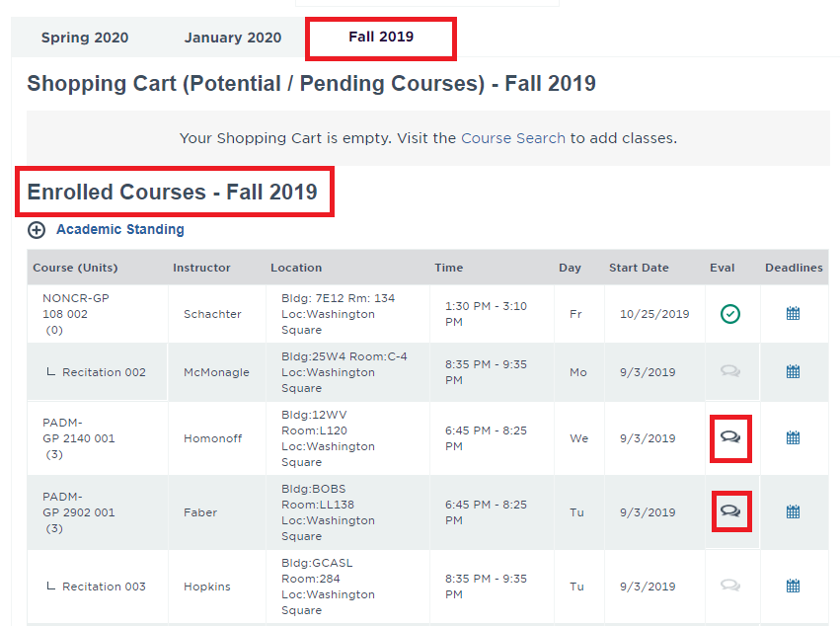Open the Academic Standing section link
This screenshot has width=840, height=626.
pos(119,230)
